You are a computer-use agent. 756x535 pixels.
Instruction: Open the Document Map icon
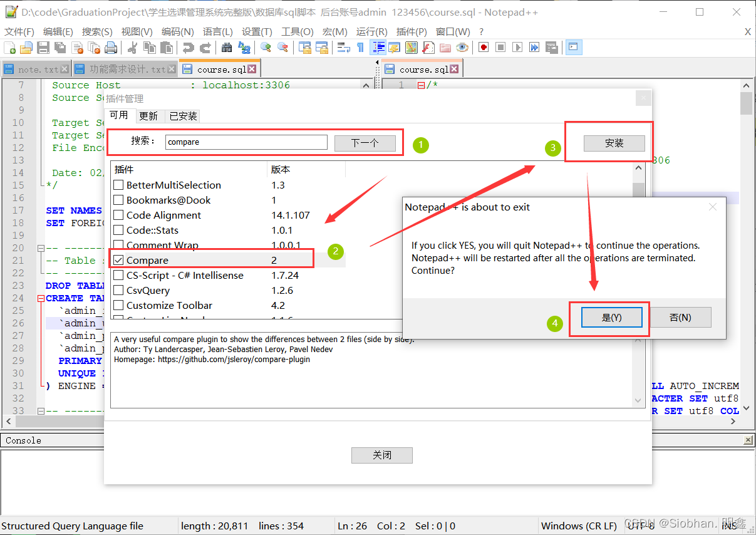(x=411, y=48)
